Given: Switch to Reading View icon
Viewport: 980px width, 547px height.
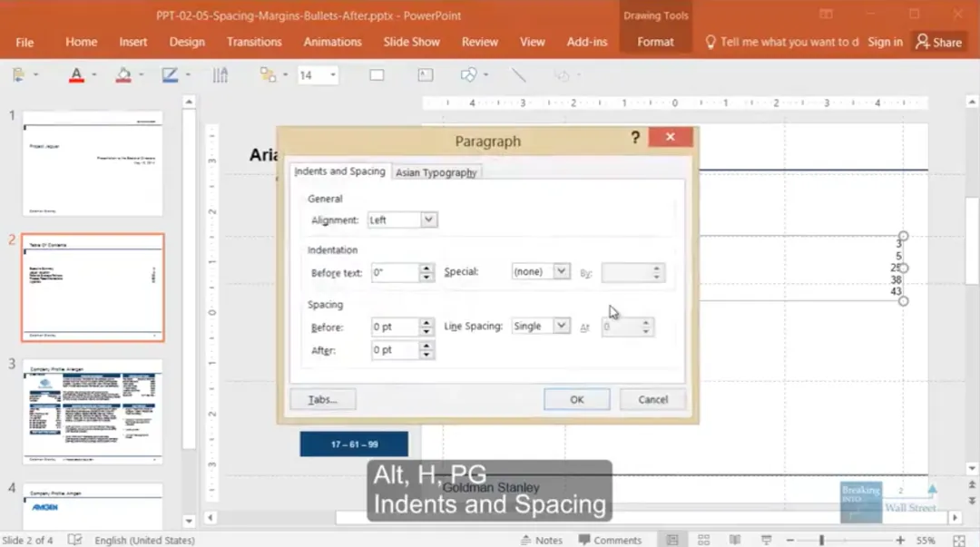Looking at the screenshot, I should point(735,540).
